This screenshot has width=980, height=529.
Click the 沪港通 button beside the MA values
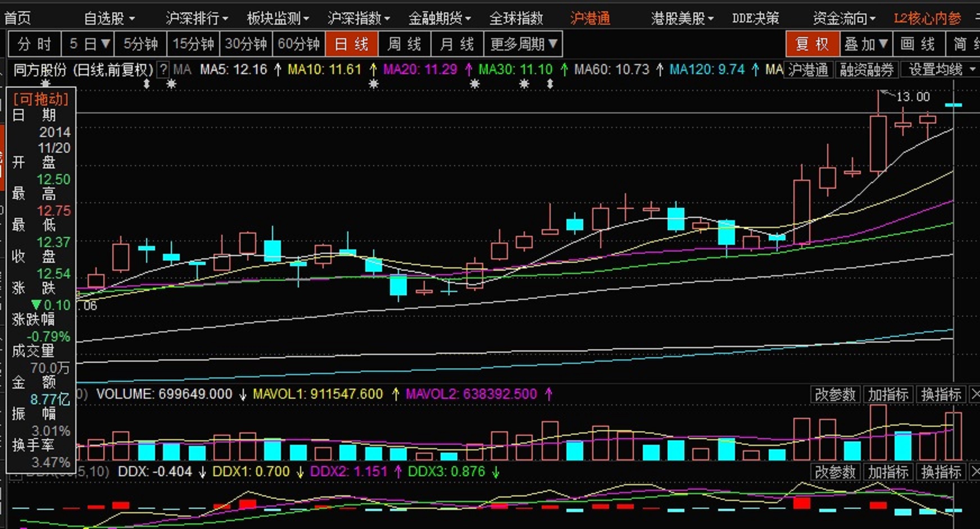point(808,70)
